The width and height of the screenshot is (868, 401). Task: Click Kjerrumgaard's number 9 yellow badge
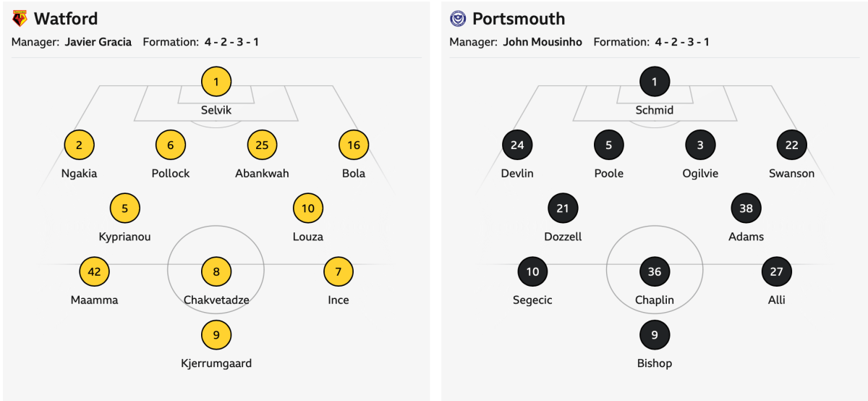(x=216, y=335)
